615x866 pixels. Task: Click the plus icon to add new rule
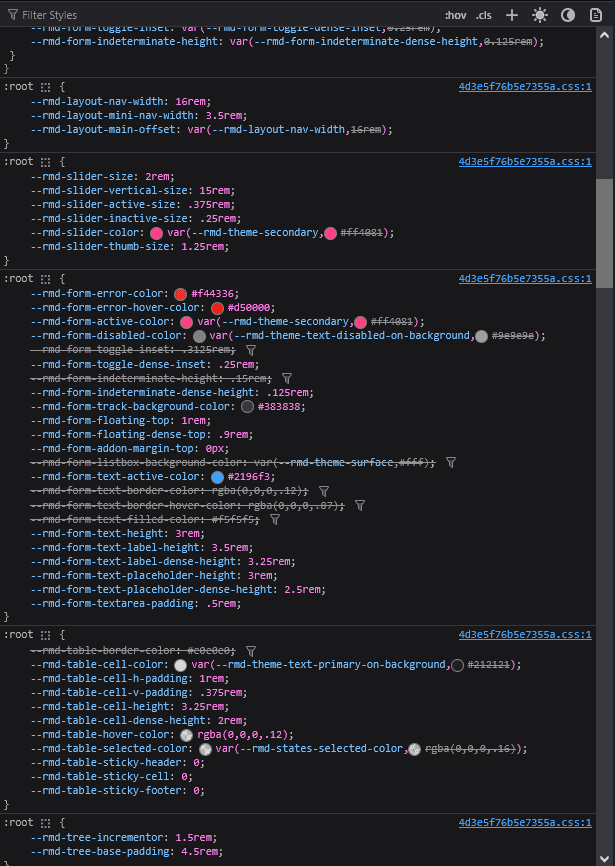pos(511,14)
